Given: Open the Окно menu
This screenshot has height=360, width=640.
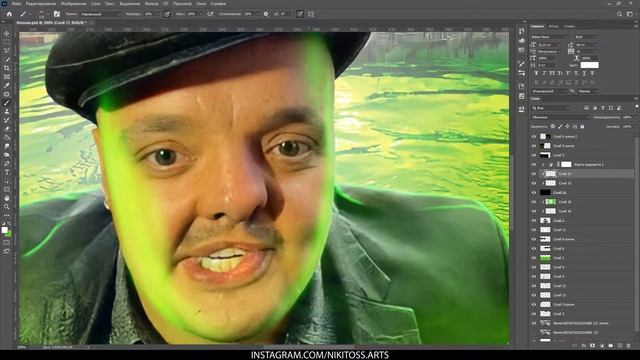Looking at the screenshot, I should 201,4.
